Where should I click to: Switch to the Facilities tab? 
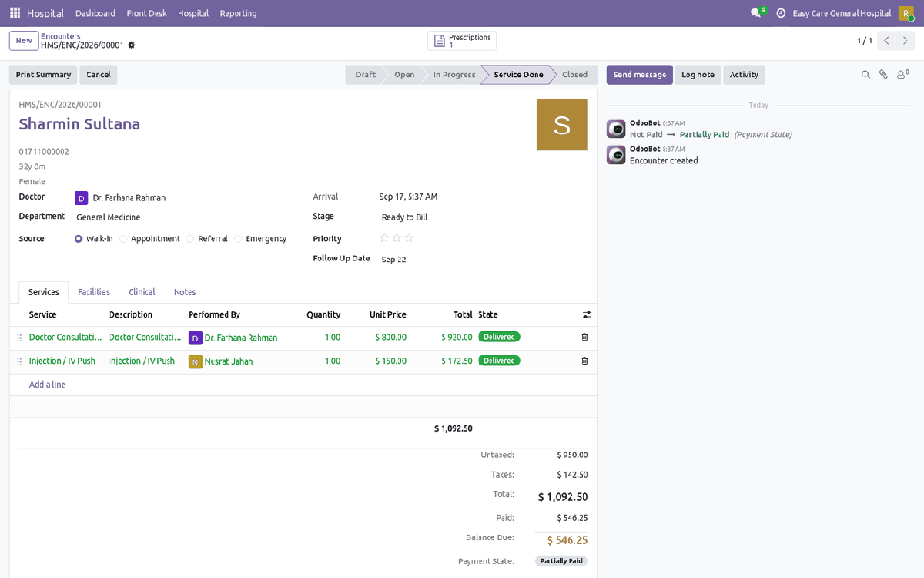(94, 292)
